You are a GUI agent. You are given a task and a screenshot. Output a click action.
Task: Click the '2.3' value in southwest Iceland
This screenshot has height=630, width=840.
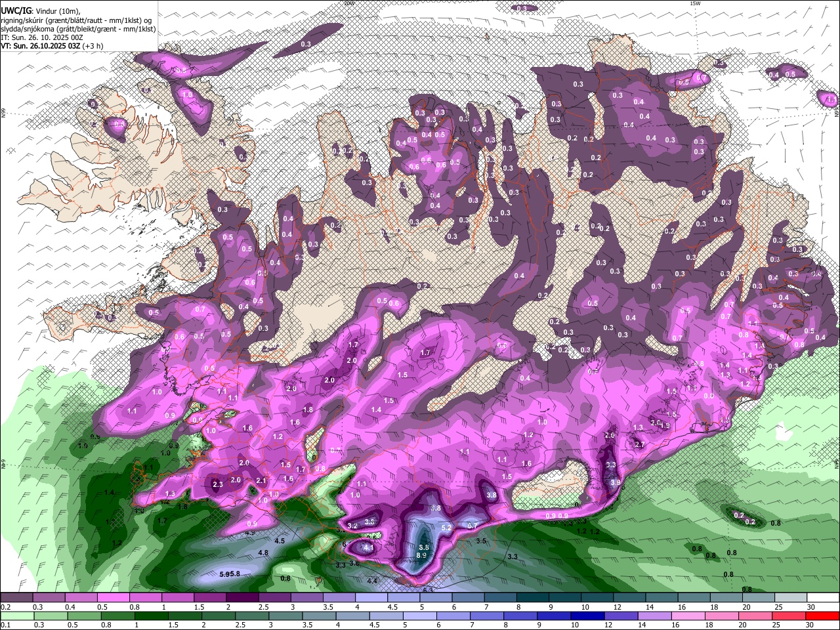coord(219,484)
